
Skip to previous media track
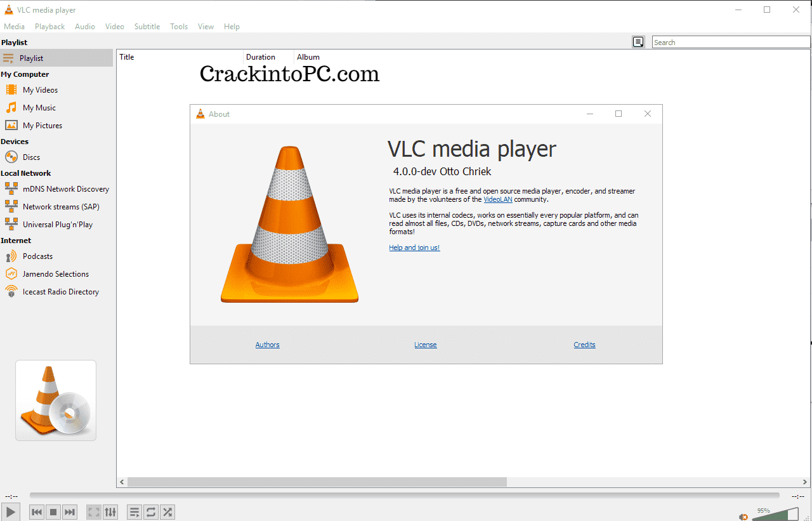click(37, 511)
